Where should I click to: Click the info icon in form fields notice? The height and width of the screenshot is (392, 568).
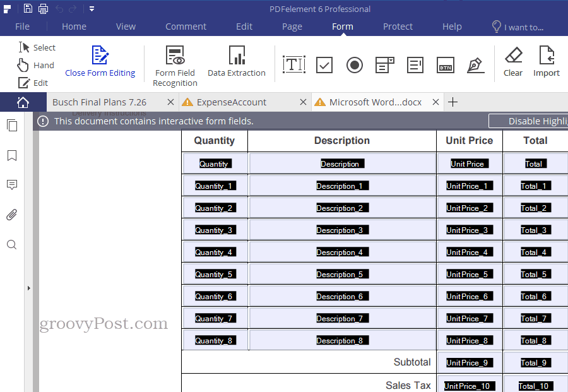click(43, 121)
